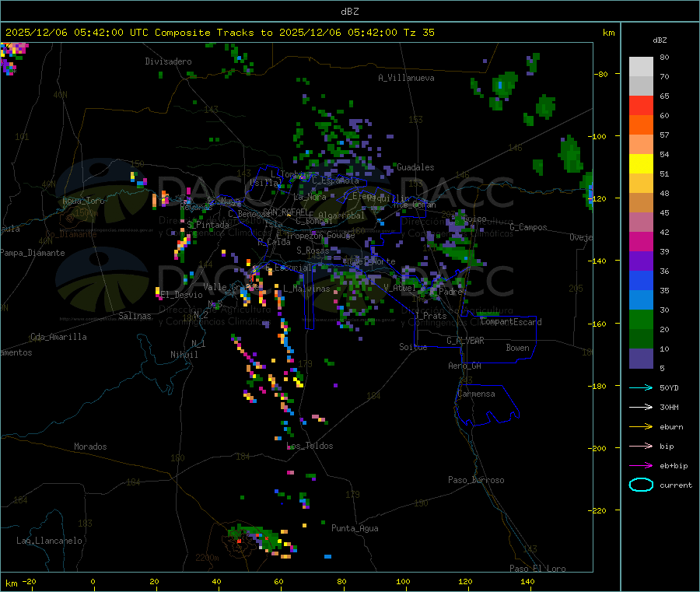Click the dBZ title at top
700x592 pixels.
[x=349, y=12]
